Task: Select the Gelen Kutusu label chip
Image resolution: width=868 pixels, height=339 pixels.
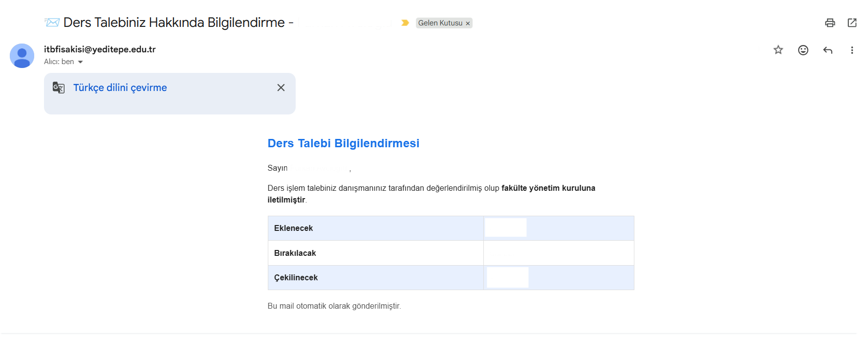Action: 440,23
